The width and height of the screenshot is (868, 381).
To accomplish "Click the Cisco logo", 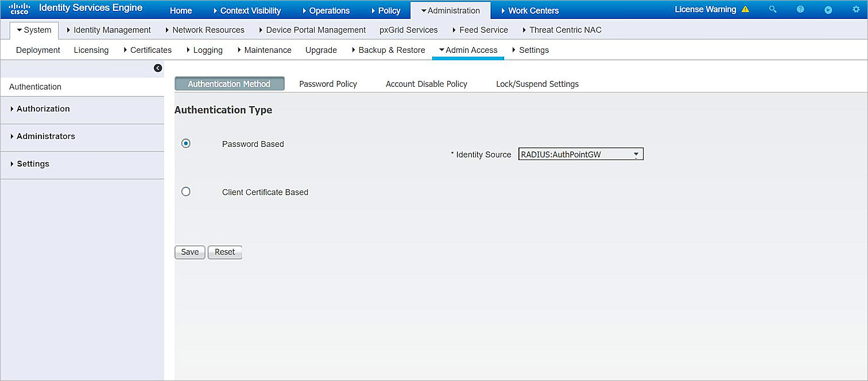I will [x=19, y=9].
